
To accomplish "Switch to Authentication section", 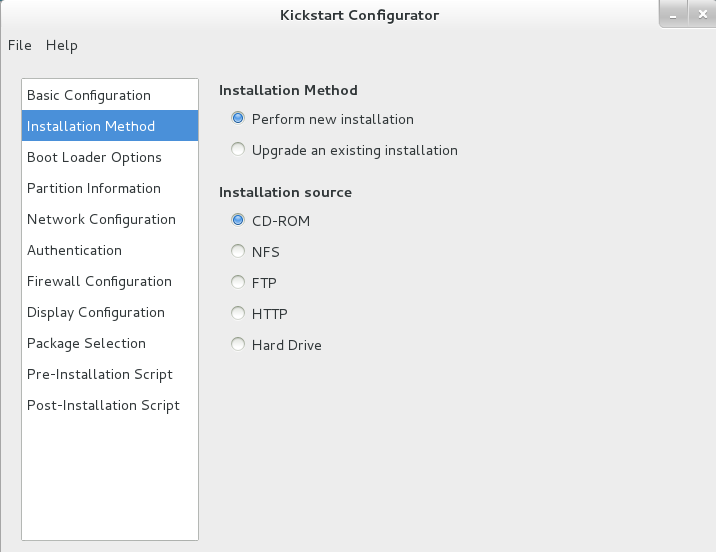I will [x=74, y=250].
